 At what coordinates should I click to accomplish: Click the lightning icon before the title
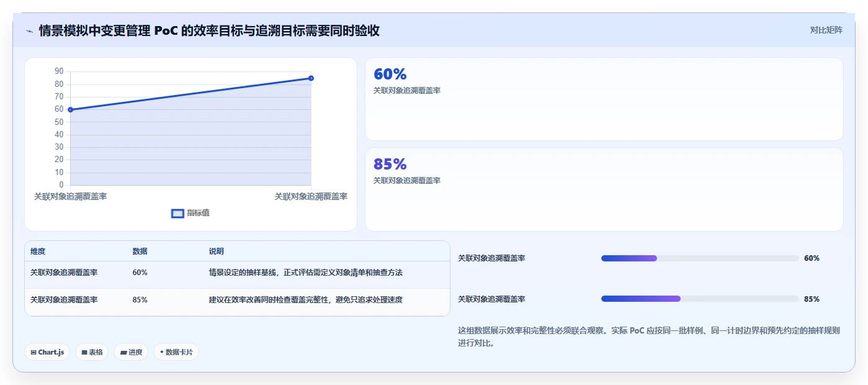pos(29,31)
